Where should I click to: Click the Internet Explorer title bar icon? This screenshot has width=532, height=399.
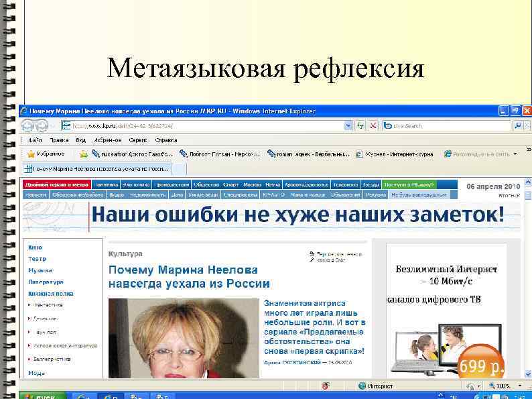(23, 111)
